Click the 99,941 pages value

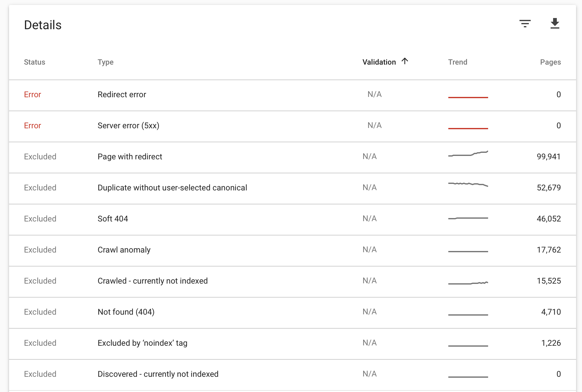tap(549, 157)
